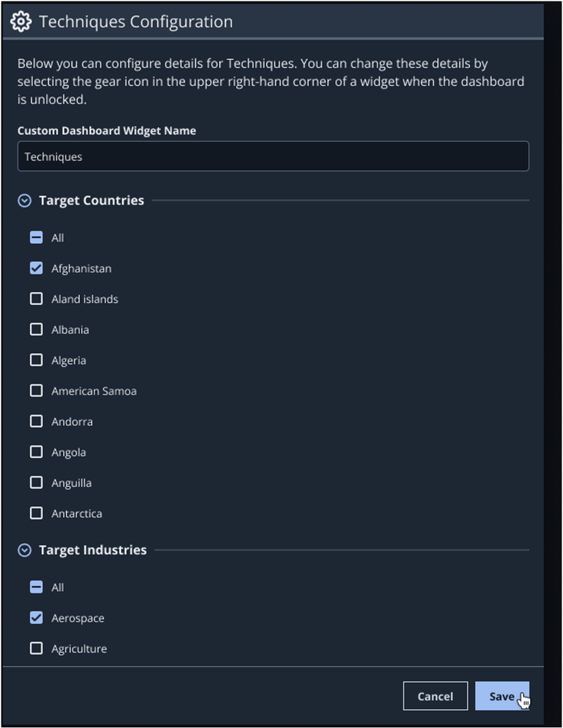The height and width of the screenshot is (728, 563).
Task: Toggle the All checkbox under Target Industries
Action: (x=36, y=587)
